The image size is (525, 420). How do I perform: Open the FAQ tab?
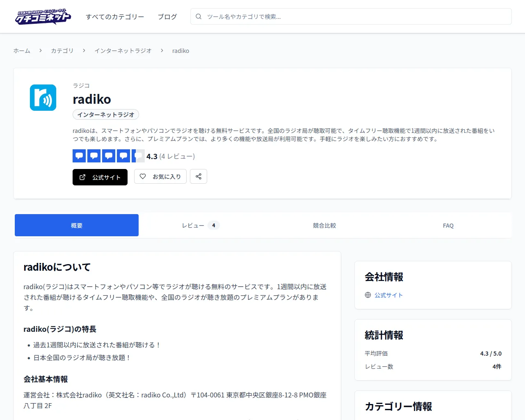pos(448,225)
